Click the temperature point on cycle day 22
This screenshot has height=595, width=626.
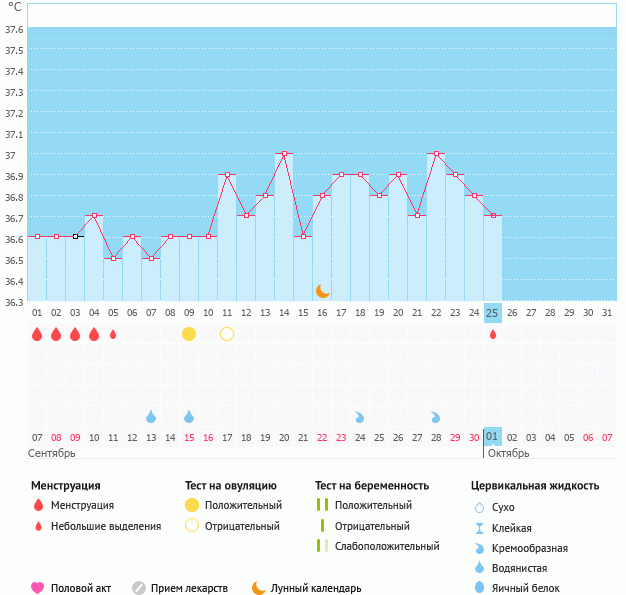pyautogui.click(x=436, y=154)
